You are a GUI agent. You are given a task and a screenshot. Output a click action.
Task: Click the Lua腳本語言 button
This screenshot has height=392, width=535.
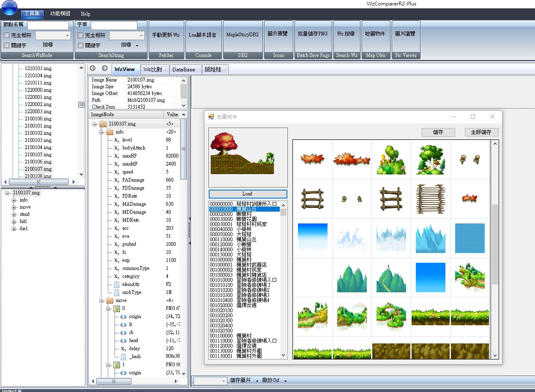click(203, 35)
